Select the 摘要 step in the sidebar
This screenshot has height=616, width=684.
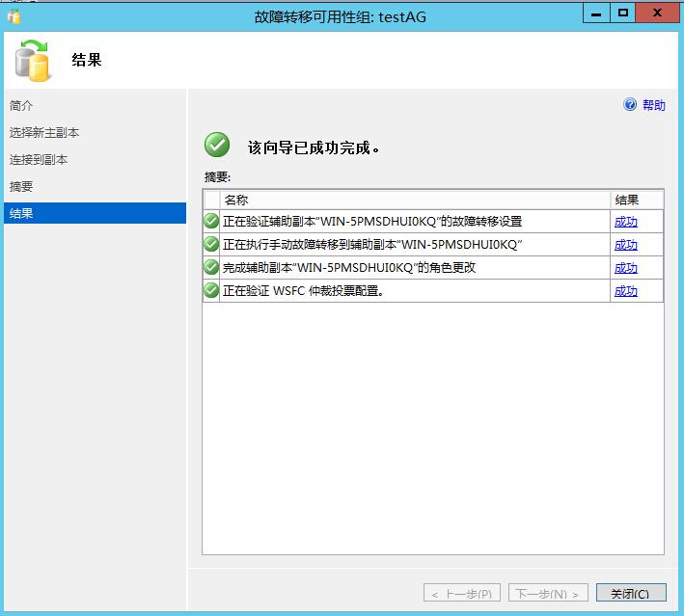click(21, 187)
